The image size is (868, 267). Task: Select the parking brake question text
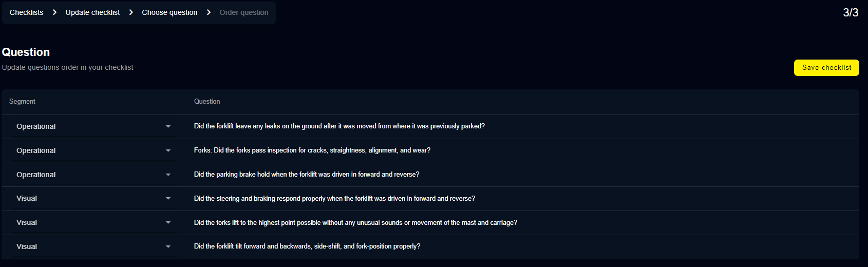(x=306, y=175)
